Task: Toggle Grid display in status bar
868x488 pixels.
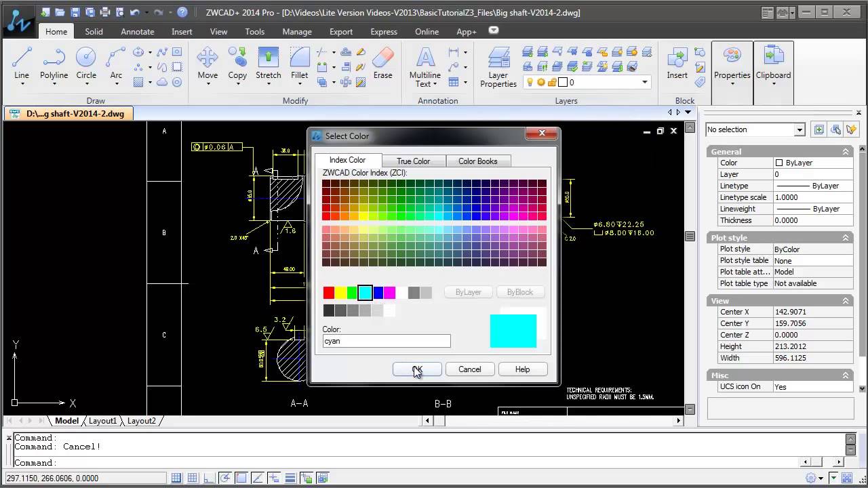Action: [193, 478]
